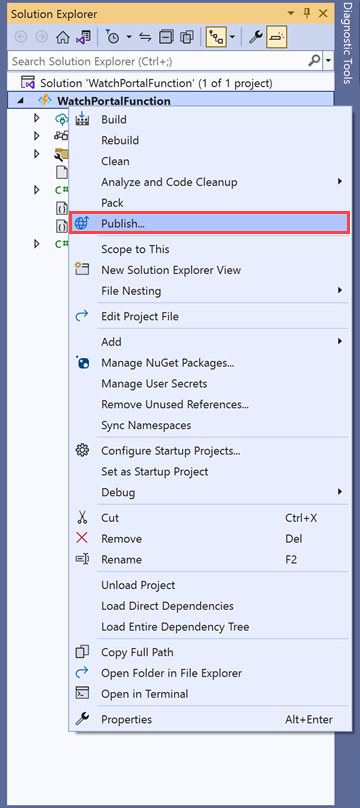Screen dimensions: 360x808
Task: Toggle the highlighted nested view icon
Action: pyautogui.click(x=216, y=37)
